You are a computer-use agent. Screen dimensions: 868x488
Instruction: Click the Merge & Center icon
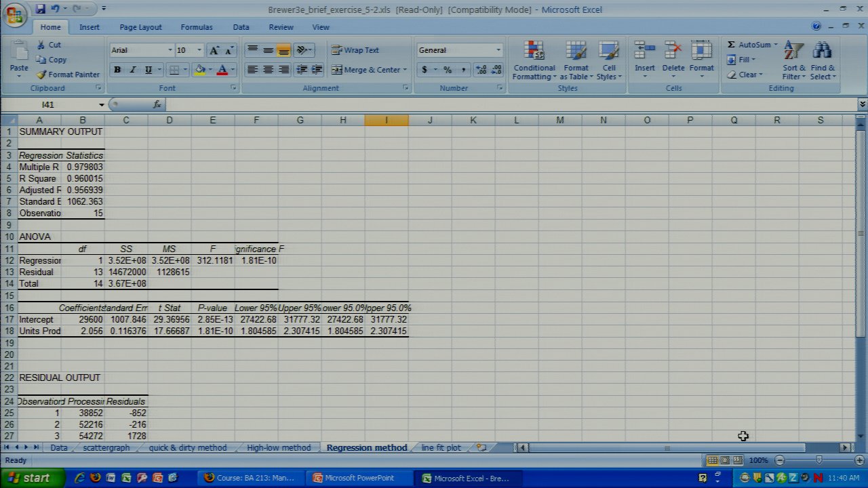point(337,70)
